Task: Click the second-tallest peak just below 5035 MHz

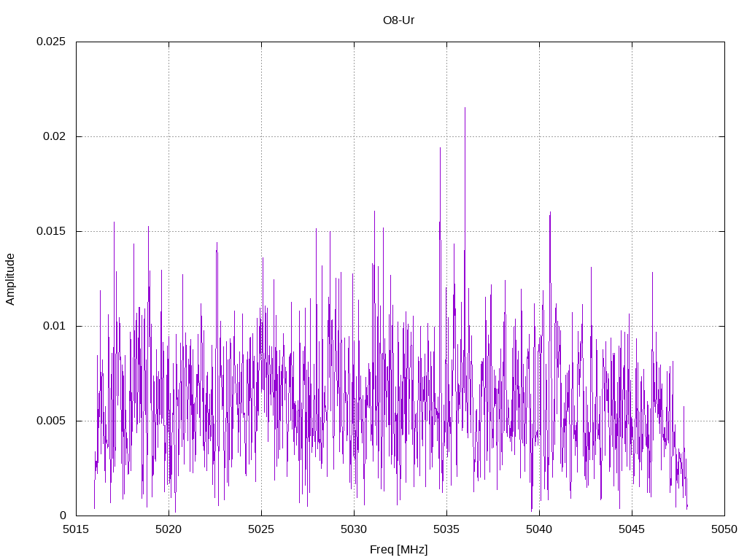Action: tap(440, 149)
